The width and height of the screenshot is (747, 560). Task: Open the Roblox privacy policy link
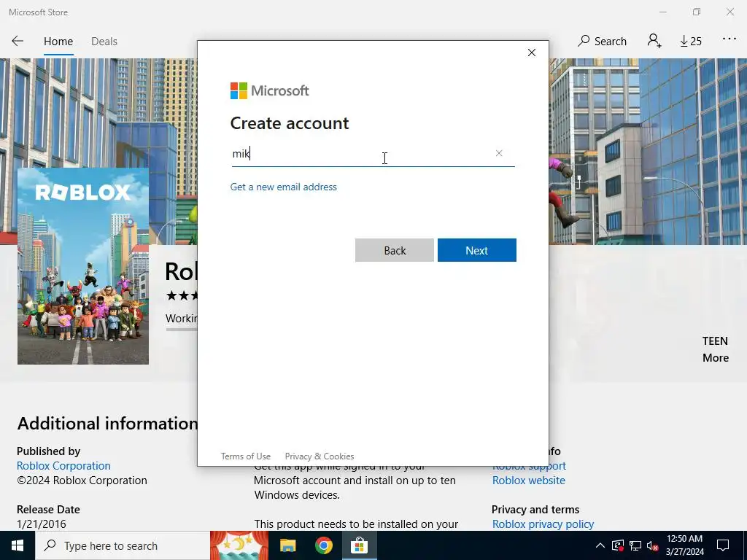click(543, 524)
